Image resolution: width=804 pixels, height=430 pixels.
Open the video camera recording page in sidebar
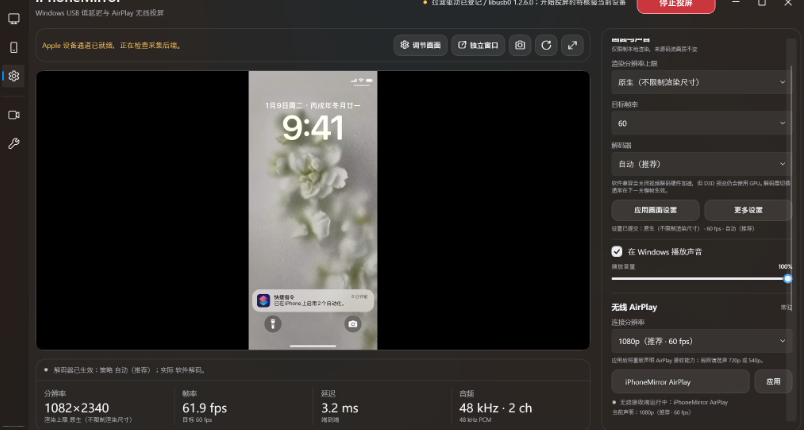click(x=14, y=115)
